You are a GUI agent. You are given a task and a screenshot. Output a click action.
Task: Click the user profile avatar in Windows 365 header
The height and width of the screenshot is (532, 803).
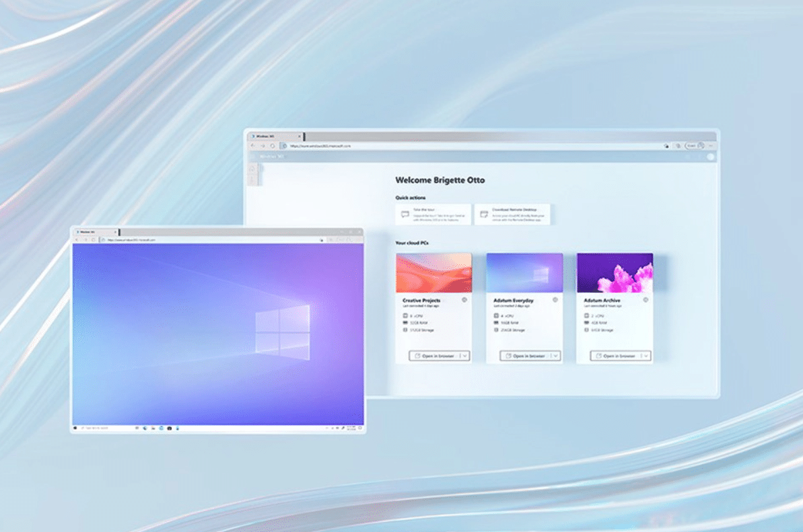pos(709,157)
